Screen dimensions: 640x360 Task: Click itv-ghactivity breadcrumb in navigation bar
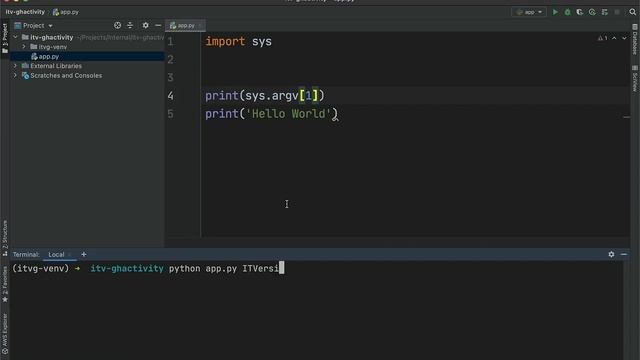point(25,12)
